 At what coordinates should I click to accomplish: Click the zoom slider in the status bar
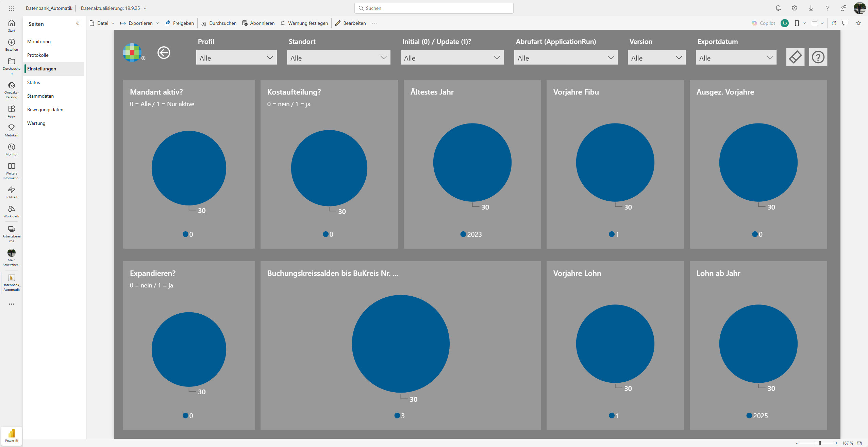pyautogui.click(x=816, y=443)
